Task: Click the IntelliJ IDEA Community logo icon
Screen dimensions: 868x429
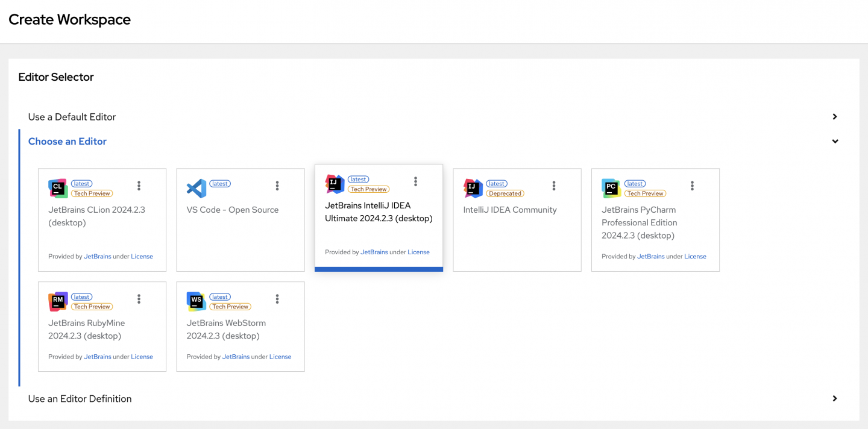Action: (473, 189)
